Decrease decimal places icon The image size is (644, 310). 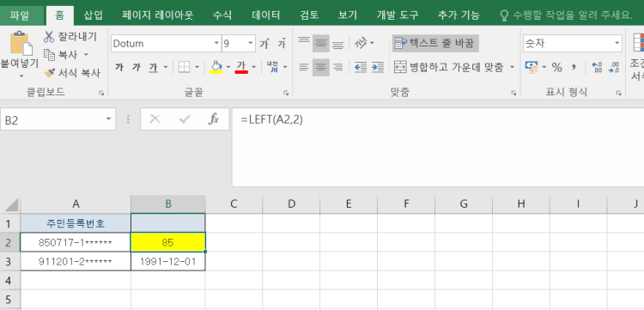point(614,67)
